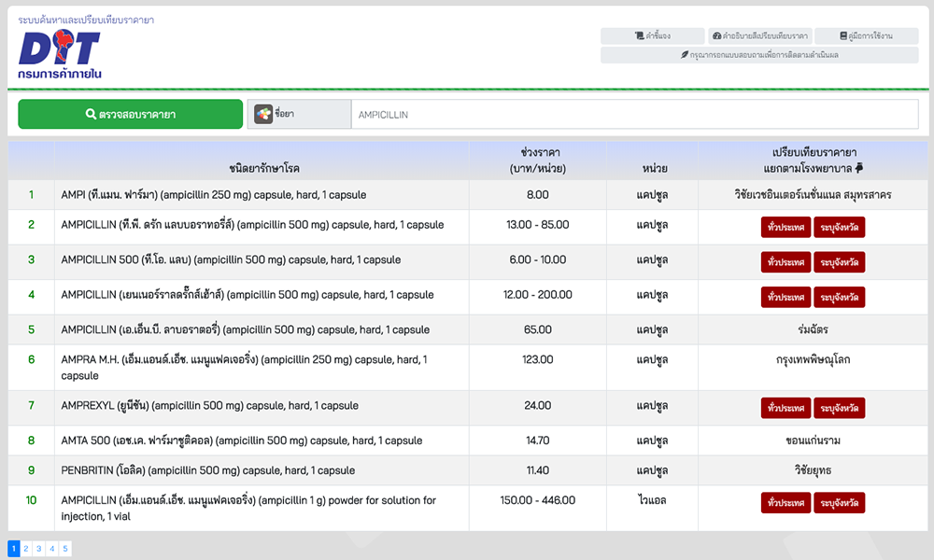Click the ขอนแก่นราม hospital cell
The width and height of the screenshot is (934, 560).
[814, 441]
